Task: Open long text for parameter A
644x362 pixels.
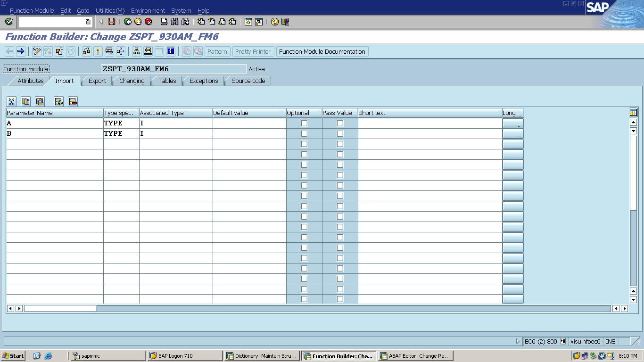Action: (x=513, y=123)
